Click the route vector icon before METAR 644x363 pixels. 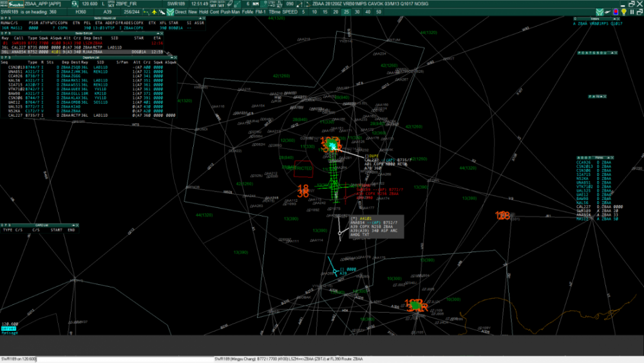tap(308, 4)
